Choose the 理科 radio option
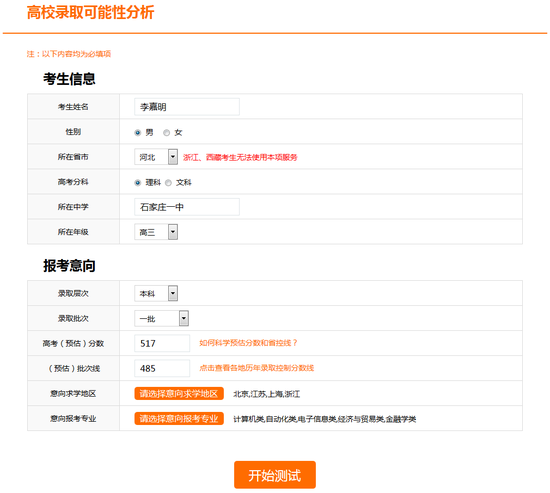The height and width of the screenshot is (493, 550). point(138,182)
